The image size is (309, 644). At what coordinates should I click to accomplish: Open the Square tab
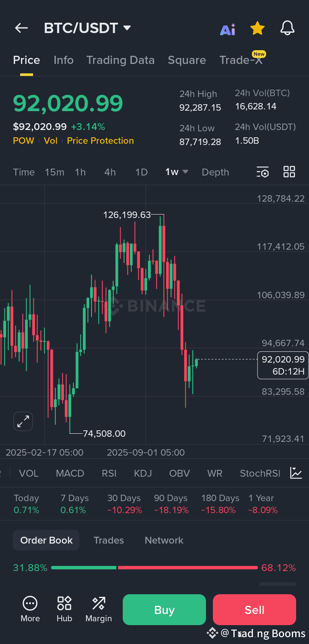click(x=187, y=60)
